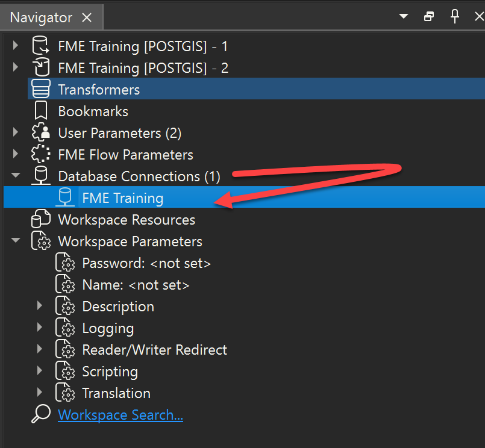This screenshot has width=485, height=448.
Task: Open the Workspace Search link
Action: [120, 415]
